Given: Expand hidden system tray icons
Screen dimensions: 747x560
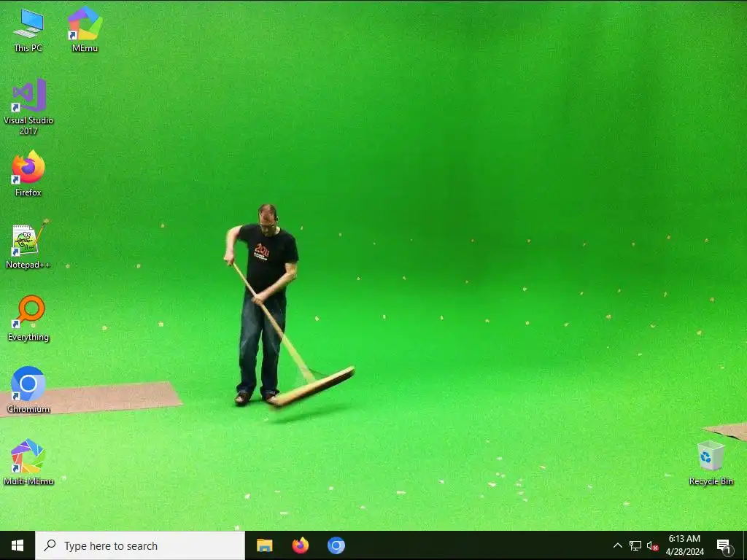Looking at the screenshot, I should [617, 545].
